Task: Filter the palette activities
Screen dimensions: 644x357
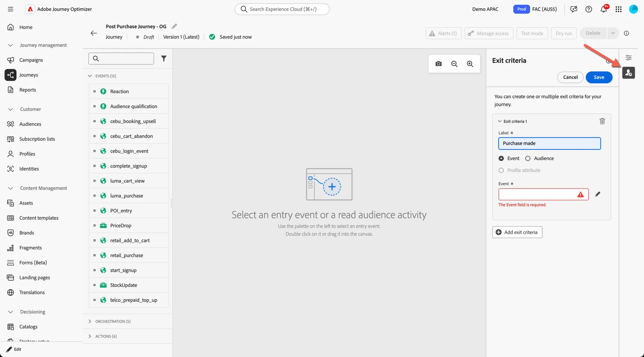Action: pyautogui.click(x=164, y=59)
